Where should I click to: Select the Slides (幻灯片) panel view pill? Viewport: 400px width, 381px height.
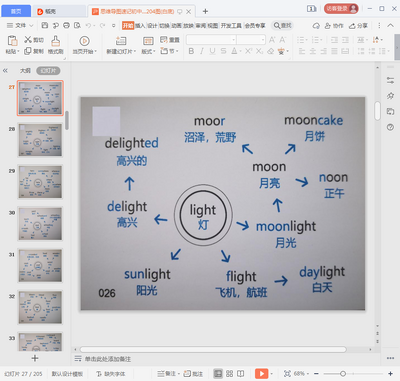pos(48,71)
